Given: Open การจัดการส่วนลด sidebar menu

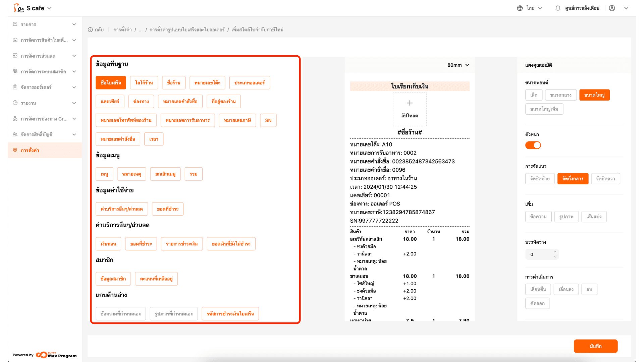Looking at the screenshot, I should 38,56.
